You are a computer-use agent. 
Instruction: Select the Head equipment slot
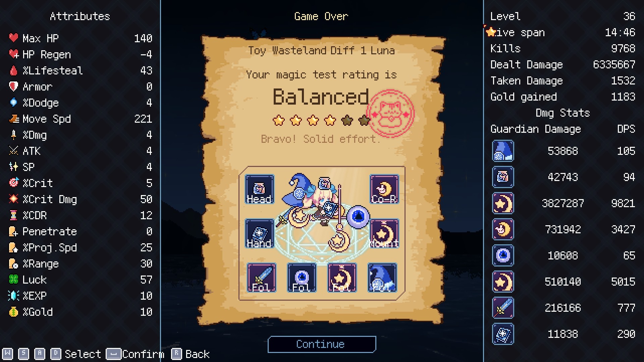pyautogui.click(x=259, y=189)
